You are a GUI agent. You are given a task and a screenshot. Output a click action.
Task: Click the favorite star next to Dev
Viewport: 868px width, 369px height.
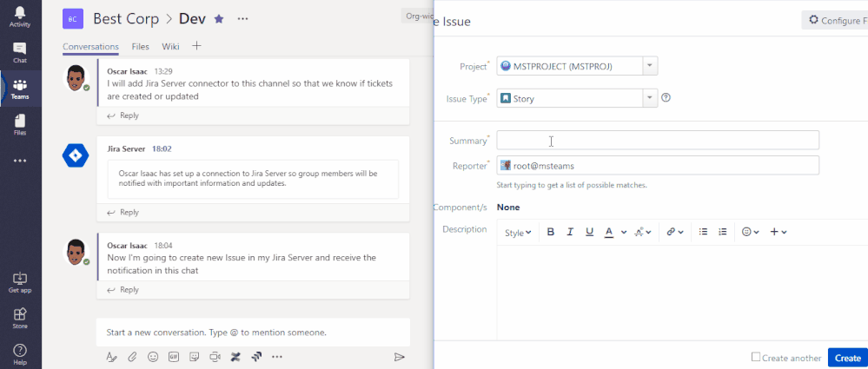click(219, 19)
